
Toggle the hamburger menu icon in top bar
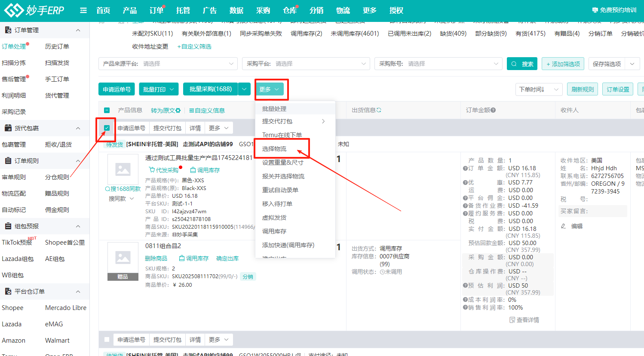pyautogui.click(x=83, y=10)
